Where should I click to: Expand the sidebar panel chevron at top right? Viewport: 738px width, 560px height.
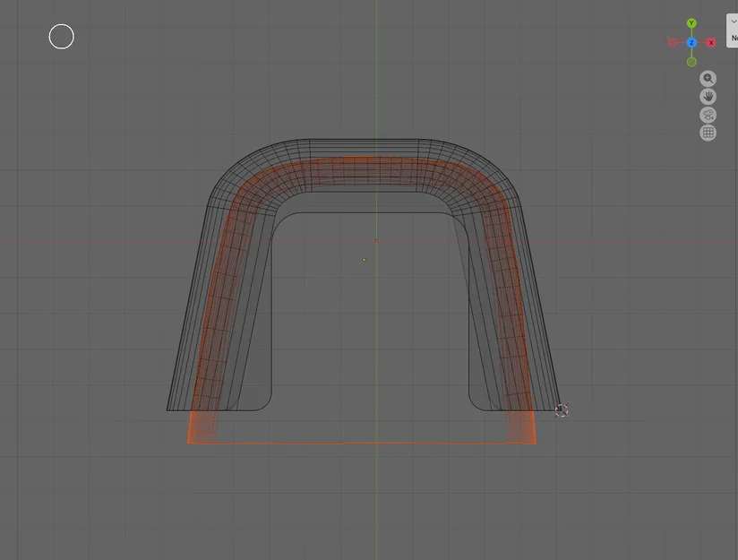734,22
